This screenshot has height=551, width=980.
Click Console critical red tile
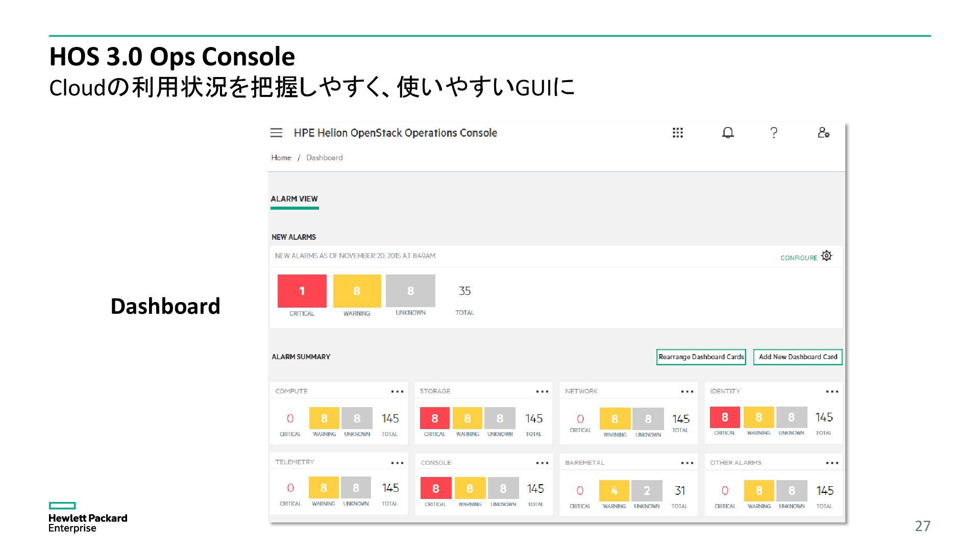pos(436,488)
